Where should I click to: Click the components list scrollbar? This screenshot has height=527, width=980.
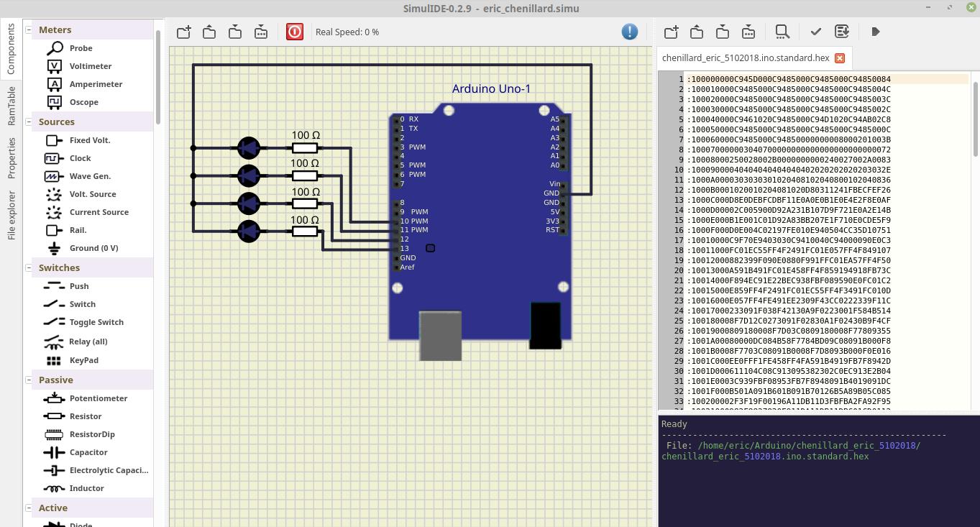click(x=157, y=78)
